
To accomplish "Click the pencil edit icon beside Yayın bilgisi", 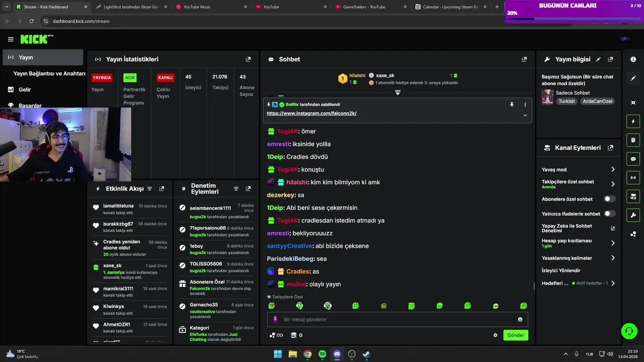I will click(x=598, y=59).
